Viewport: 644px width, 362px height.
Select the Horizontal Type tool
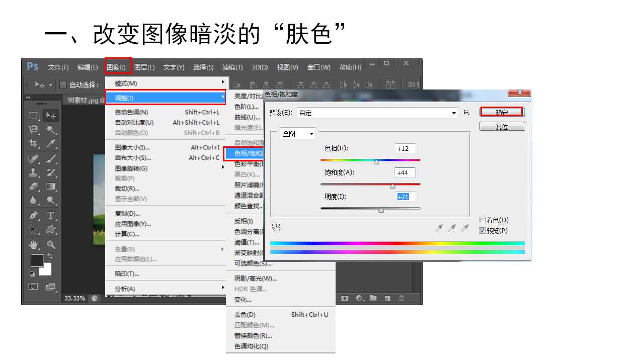[51, 216]
